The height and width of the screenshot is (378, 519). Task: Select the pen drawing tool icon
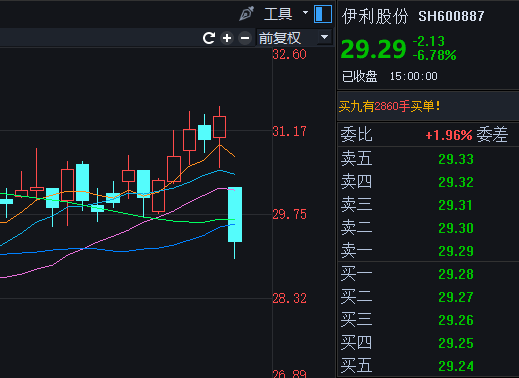coord(247,14)
